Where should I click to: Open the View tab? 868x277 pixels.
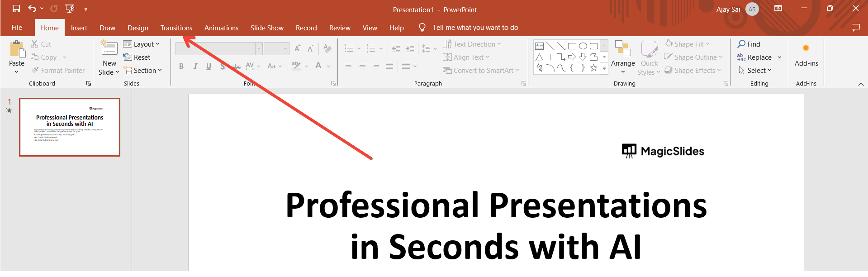point(370,28)
